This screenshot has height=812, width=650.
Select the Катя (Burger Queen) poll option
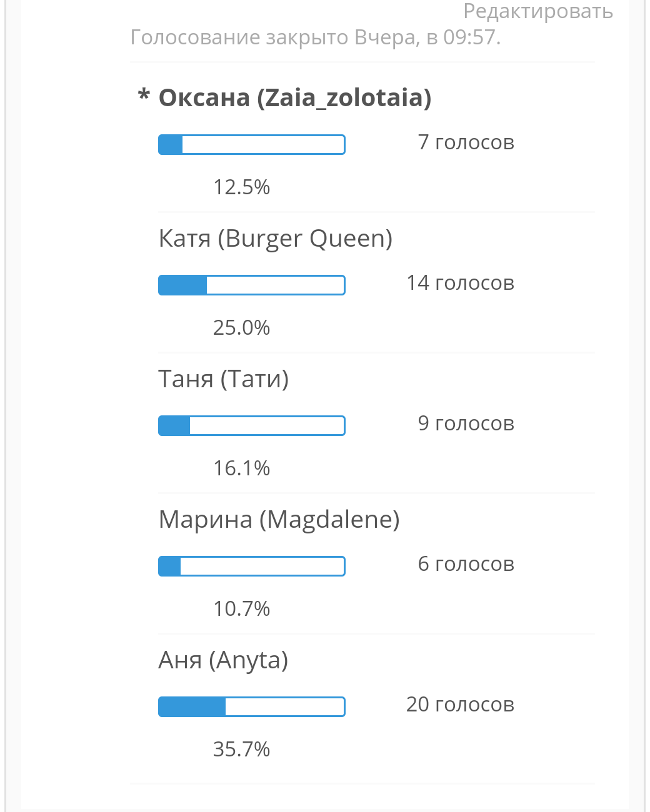tap(276, 239)
